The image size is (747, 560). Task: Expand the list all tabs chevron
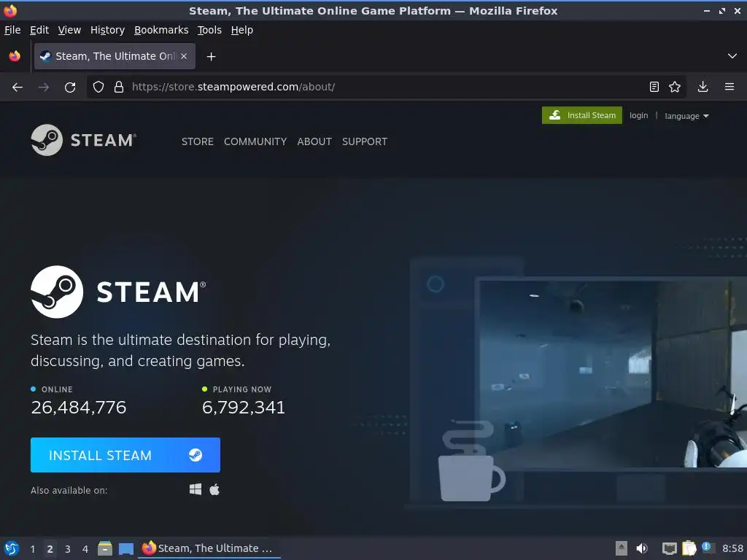(x=732, y=56)
